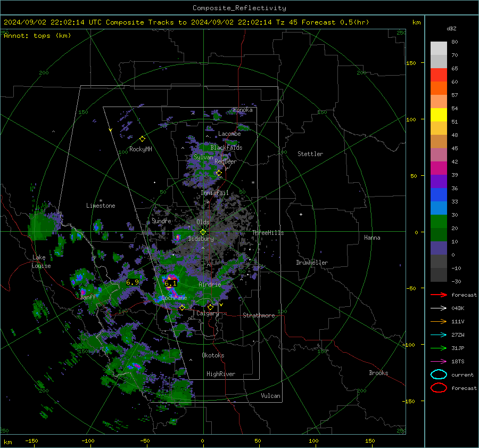This screenshot has height=448, width=479.
Task: Click the Airdrie city label
Action: click(x=210, y=284)
